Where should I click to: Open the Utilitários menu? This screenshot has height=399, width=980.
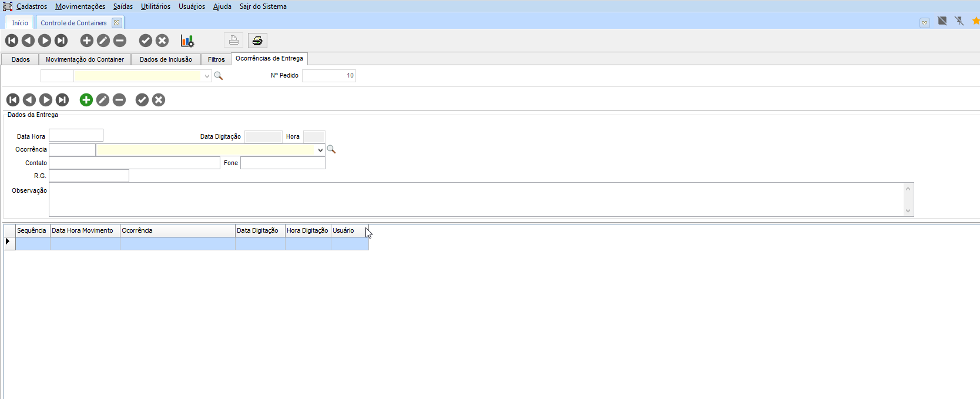[x=156, y=6]
